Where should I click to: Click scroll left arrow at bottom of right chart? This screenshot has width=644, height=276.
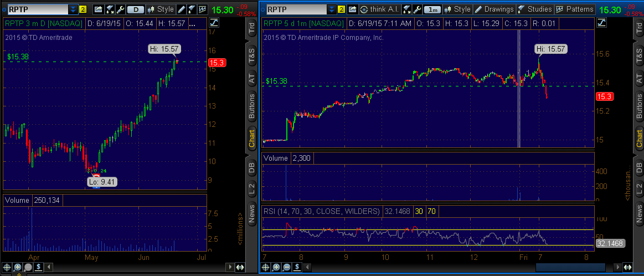[308, 267]
